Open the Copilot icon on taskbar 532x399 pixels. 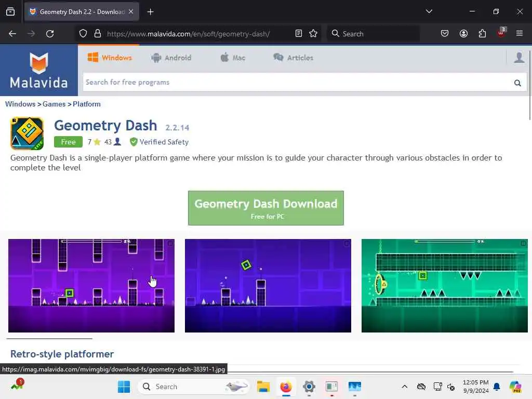point(515,387)
